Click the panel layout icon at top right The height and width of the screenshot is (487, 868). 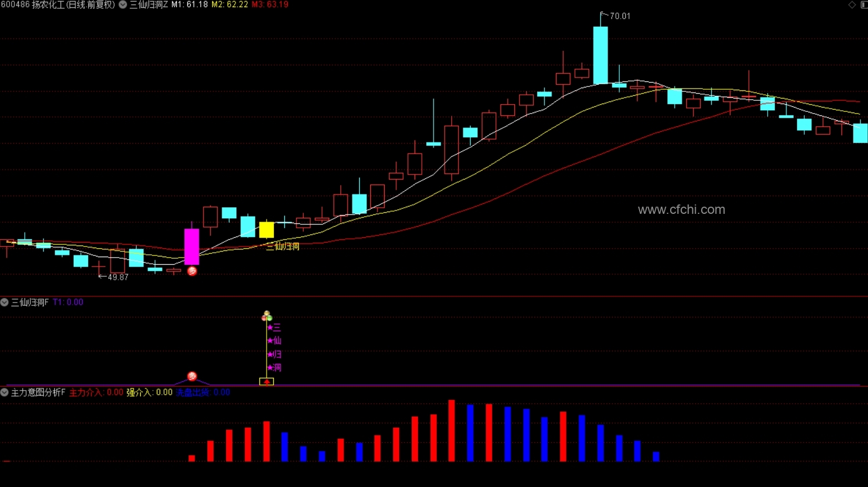[864, 4]
